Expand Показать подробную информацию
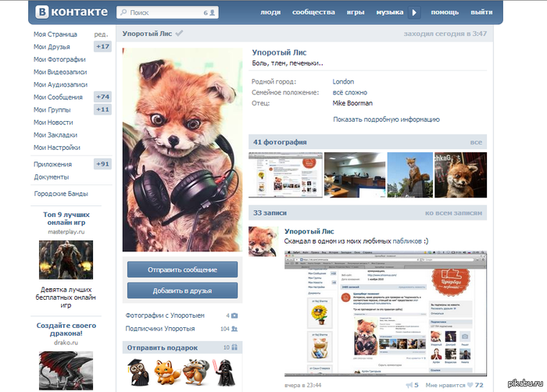 (386, 119)
